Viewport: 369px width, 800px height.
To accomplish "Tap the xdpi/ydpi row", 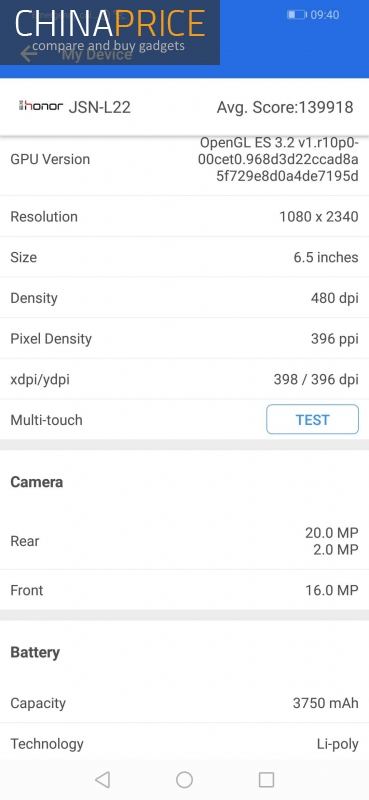I will 184,379.
